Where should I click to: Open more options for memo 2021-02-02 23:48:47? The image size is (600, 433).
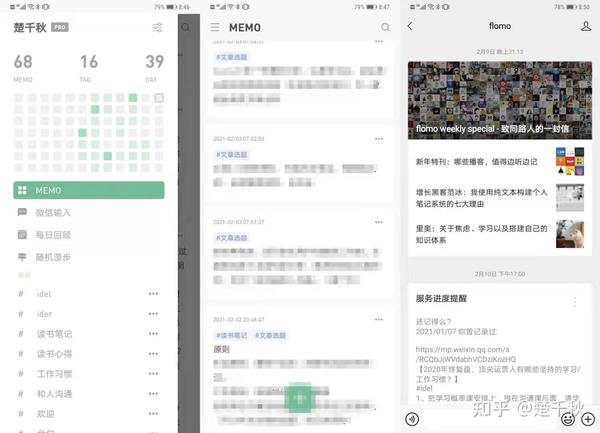coord(379,319)
